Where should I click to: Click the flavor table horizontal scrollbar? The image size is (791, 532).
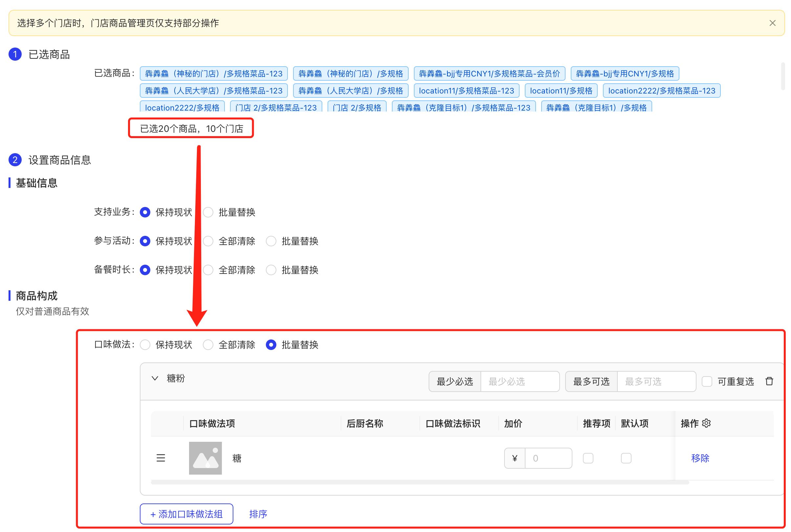pos(419,482)
